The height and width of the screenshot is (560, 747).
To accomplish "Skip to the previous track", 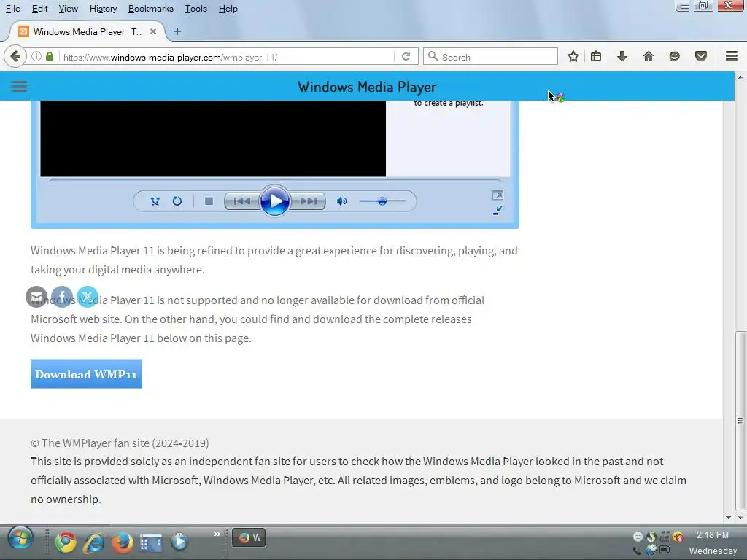I will pyautogui.click(x=242, y=201).
